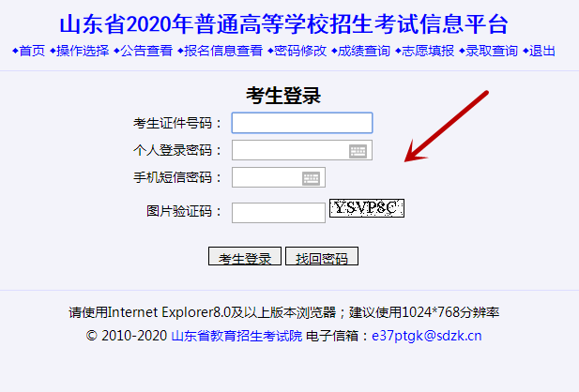This screenshot has height=392, width=579.
Task: Open 公告查看 navigation item
Action: [x=146, y=51]
